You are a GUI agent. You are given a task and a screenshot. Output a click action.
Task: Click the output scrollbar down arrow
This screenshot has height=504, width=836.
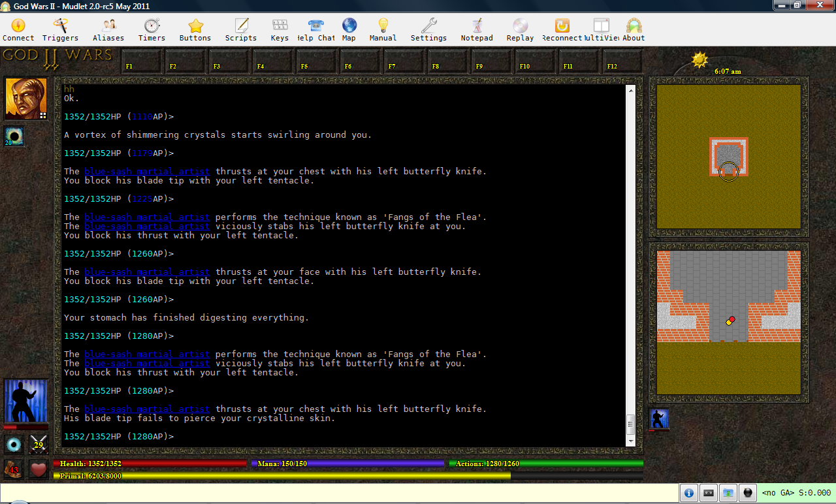tap(630, 441)
